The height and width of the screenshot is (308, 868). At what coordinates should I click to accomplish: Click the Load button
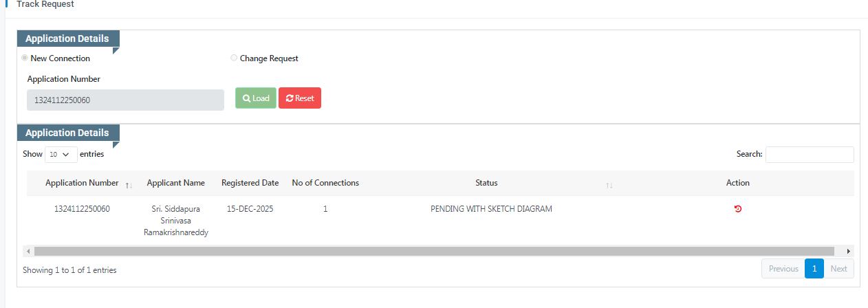256,98
